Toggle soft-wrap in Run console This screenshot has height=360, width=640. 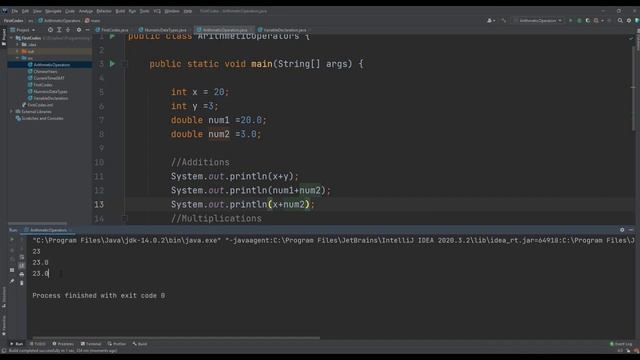point(22,257)
